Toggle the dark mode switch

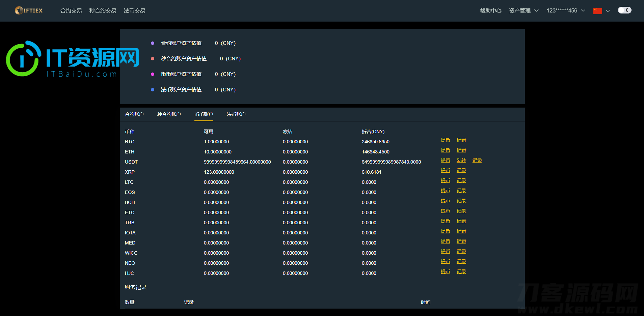click(624, 10)
